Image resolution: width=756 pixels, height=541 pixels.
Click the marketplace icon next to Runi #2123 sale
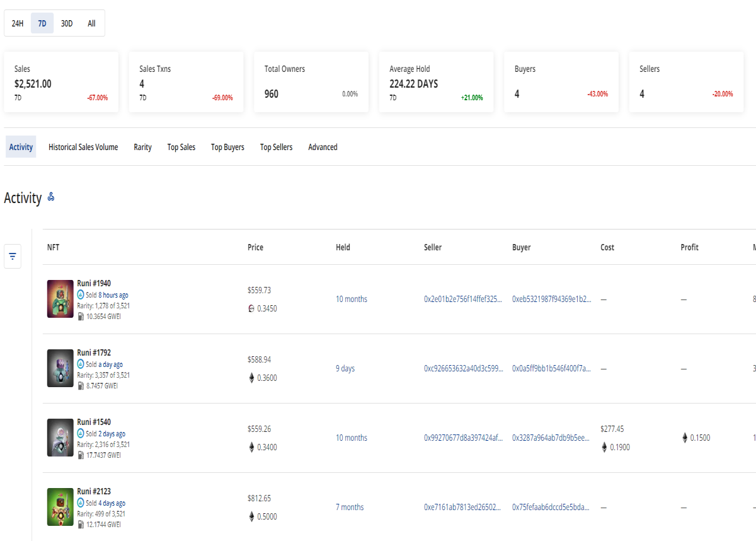tap(81, 503)
